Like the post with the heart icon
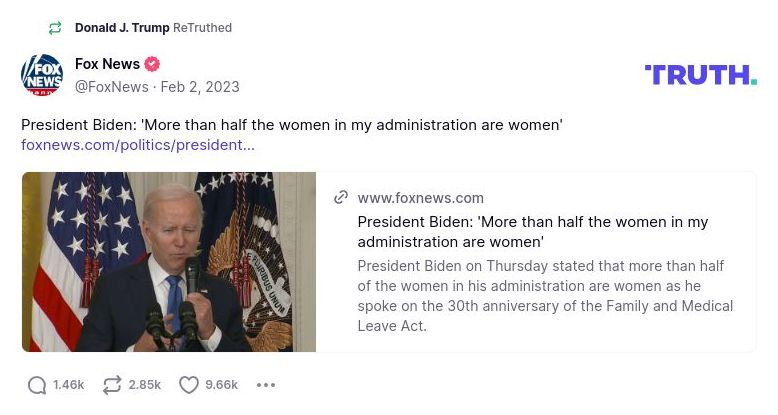778x415 pixels. (x=188, y=385)
